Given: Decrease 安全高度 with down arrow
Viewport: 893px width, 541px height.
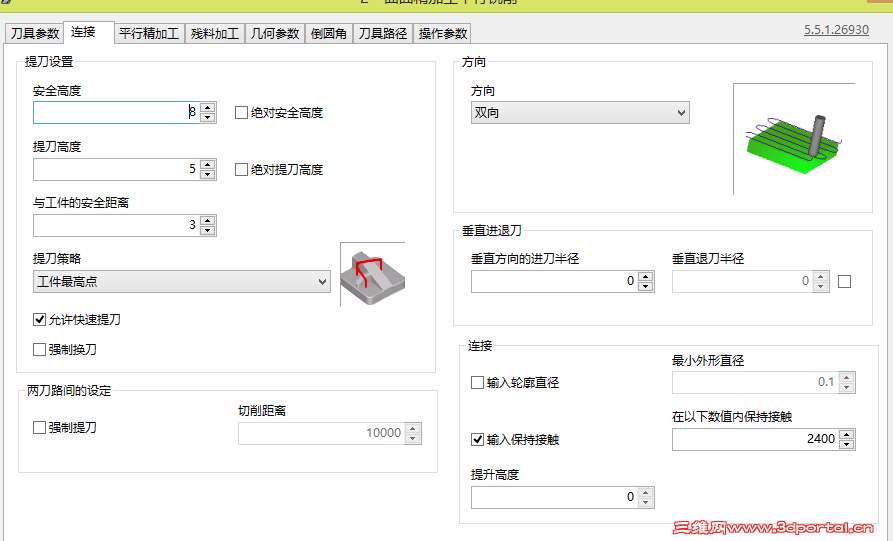Looking at the screenshot, I should pyautogui.click(x=208, y=117).
